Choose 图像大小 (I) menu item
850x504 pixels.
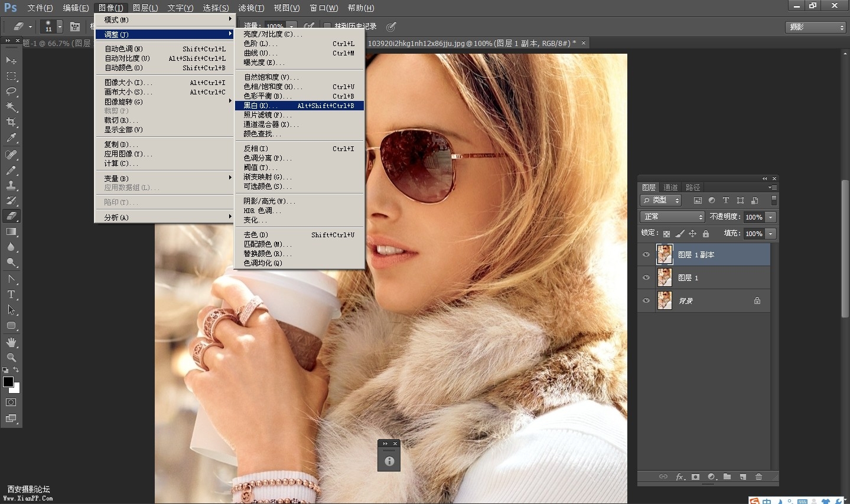(x=164, y=83)
